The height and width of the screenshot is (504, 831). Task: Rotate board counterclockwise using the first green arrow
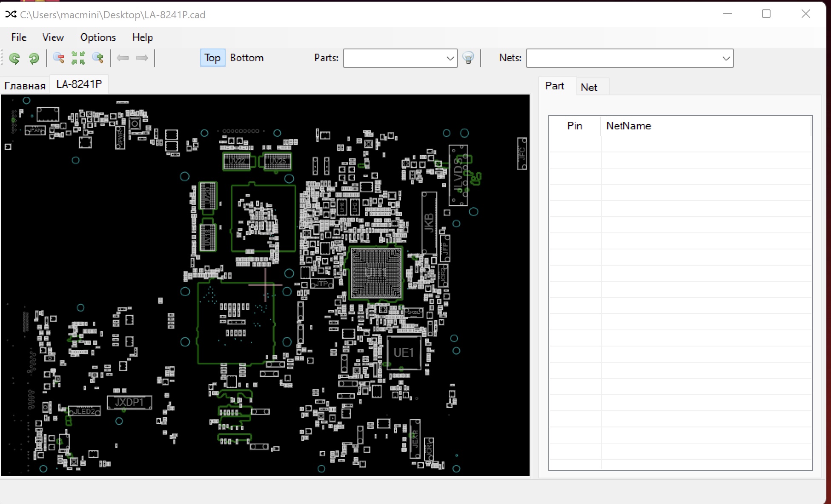pyautogui.click(x=14, y=58)
